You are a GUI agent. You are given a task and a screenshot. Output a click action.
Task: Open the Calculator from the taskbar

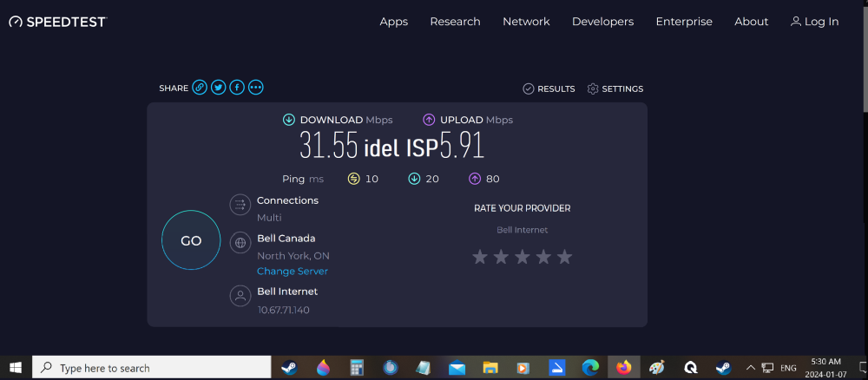[356, 368]
